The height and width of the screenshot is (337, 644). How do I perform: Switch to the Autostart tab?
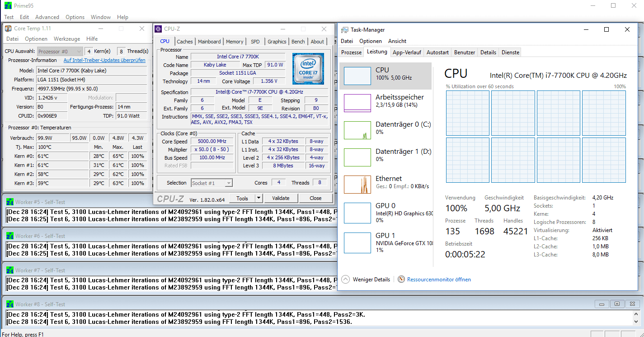coord(437,52)
